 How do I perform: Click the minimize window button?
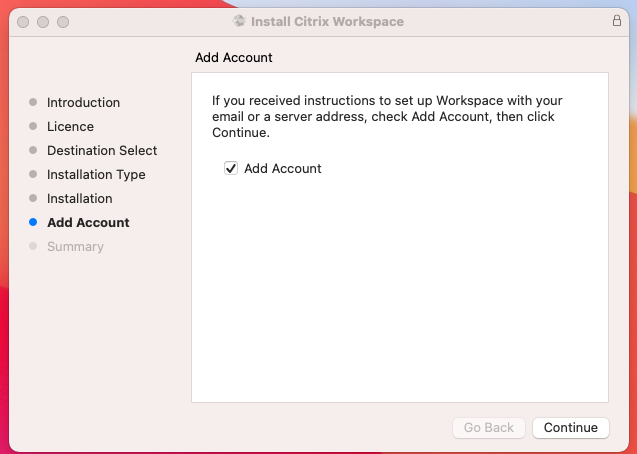(x=43, y=22)
